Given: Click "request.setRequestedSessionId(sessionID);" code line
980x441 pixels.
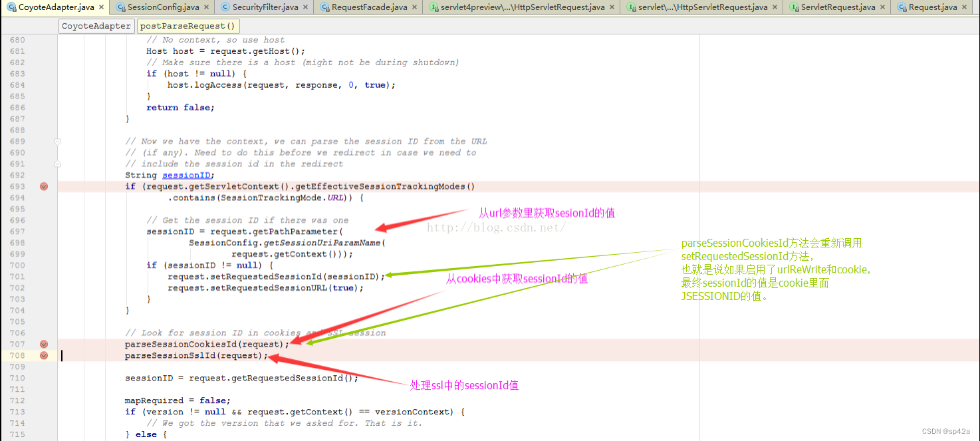Looking at the screenshot, I should [x=277, y=277].
